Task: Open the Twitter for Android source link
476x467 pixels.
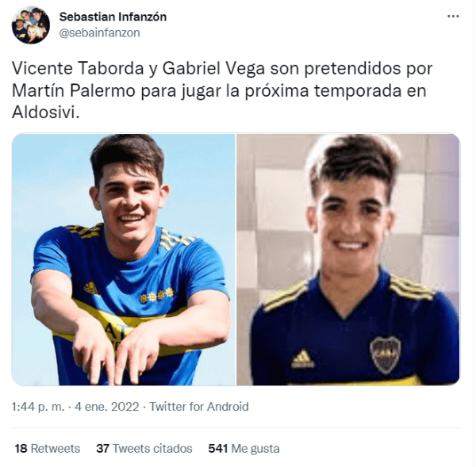Action: (199, 407)
